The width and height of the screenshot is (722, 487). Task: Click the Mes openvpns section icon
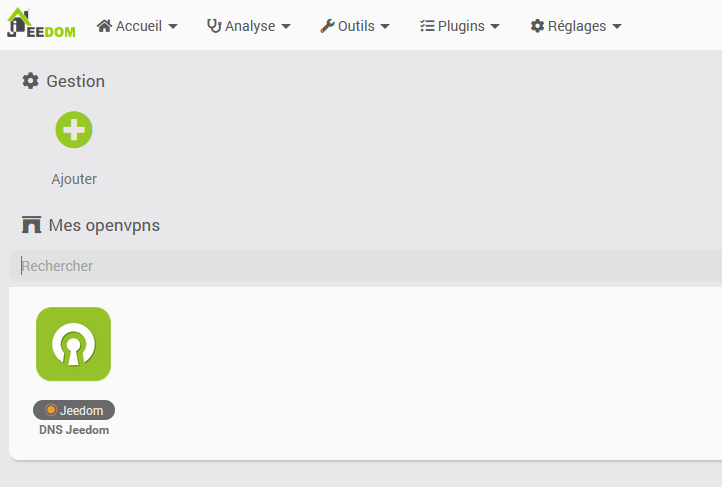tap(31, 225)
